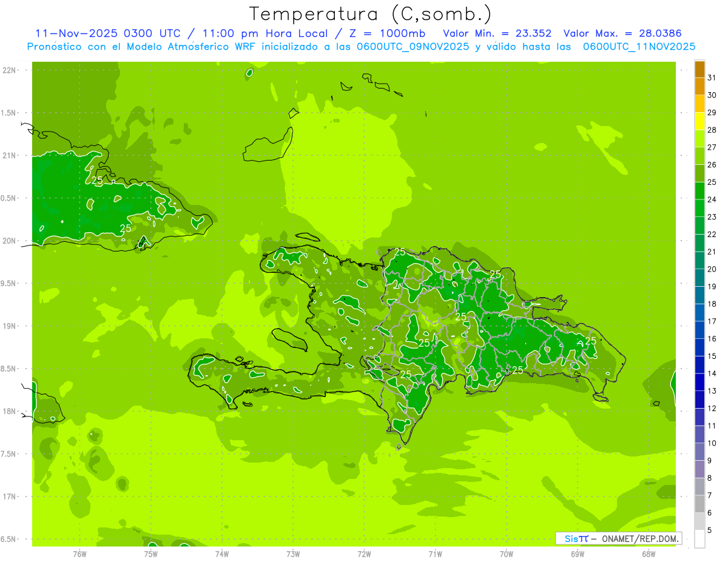Click colorbar label '30'
Image resolution: width=728 pixels, height=562 pixels.
712,95
